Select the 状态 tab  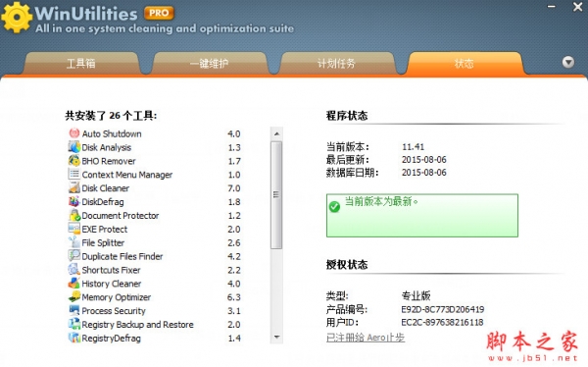pos(464,63)
